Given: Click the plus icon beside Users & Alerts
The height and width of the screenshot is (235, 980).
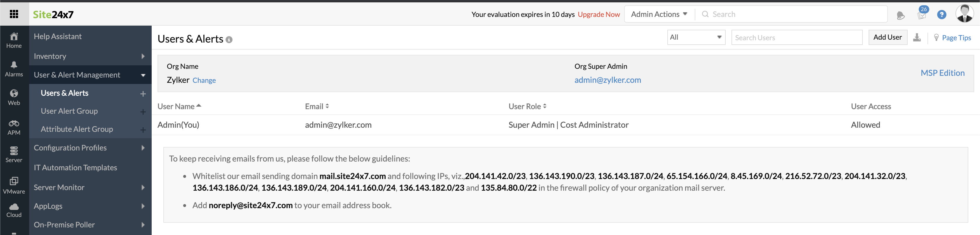Looking at the screenshot, I should point(143,94).
